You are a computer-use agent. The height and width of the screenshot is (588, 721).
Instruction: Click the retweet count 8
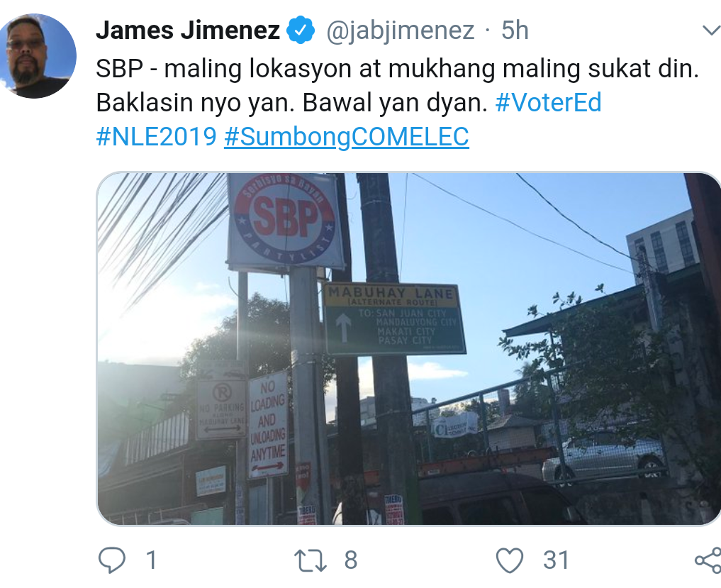(x=351, y=560)
